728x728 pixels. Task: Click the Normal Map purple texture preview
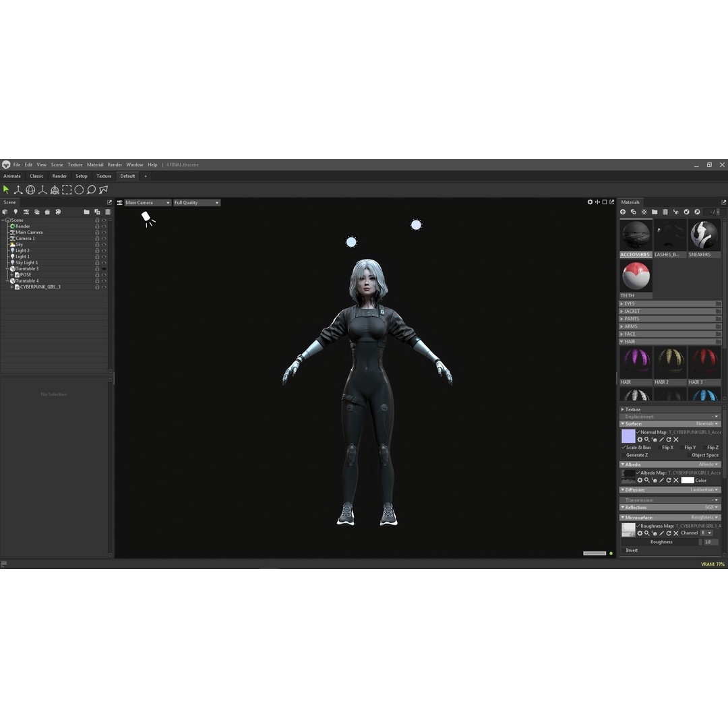tap(628, 436)
